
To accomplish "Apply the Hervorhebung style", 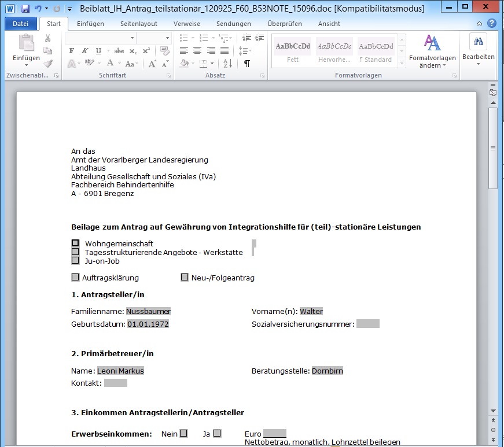I will (x=334, y=51).
